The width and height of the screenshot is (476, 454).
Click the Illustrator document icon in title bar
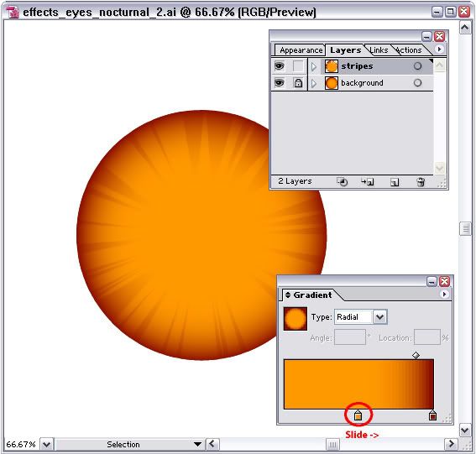pyautogui.click(x=13, y=12)
